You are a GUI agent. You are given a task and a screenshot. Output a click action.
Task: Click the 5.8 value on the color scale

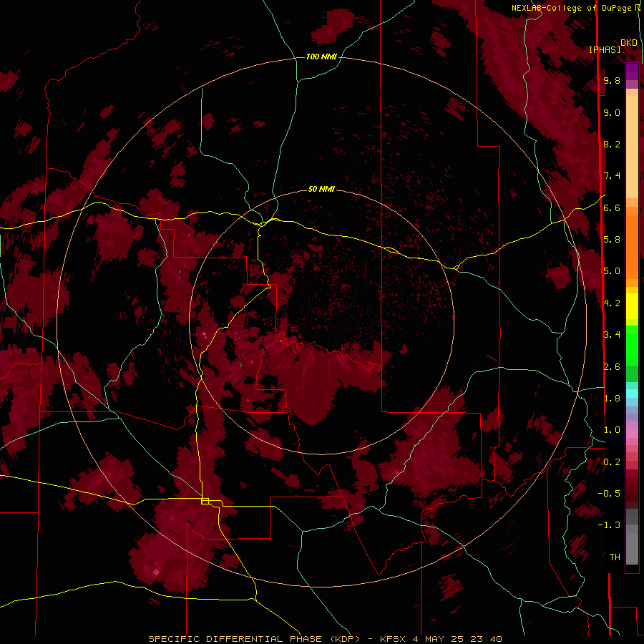[x=612, y=240]
